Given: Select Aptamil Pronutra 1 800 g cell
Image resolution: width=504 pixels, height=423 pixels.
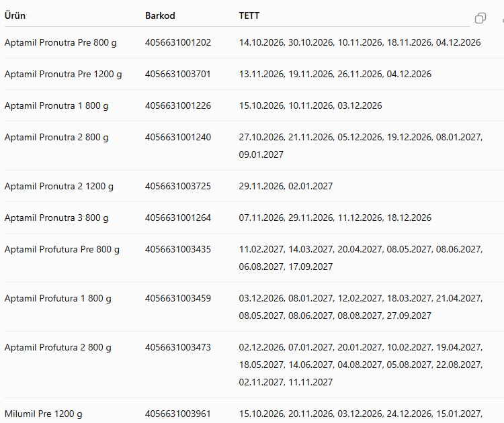Looking at the screenshot, I should click(x=56, y=105).
